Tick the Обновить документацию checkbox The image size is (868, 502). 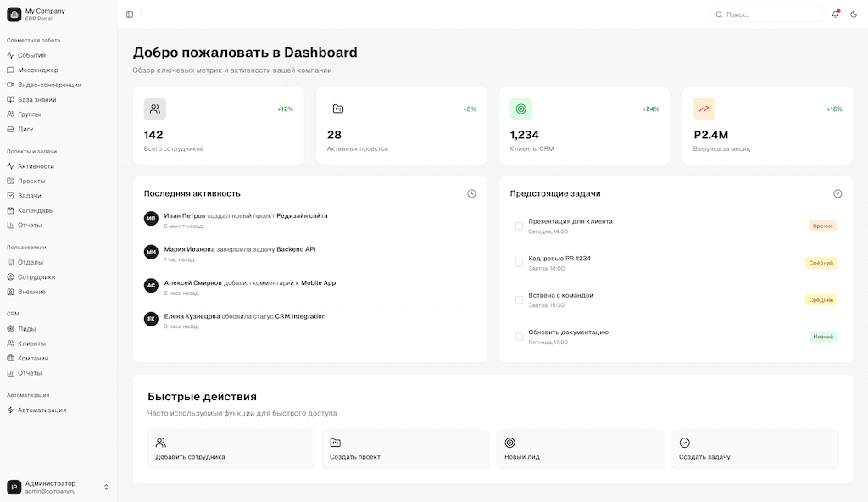click(x=519, y=337)
